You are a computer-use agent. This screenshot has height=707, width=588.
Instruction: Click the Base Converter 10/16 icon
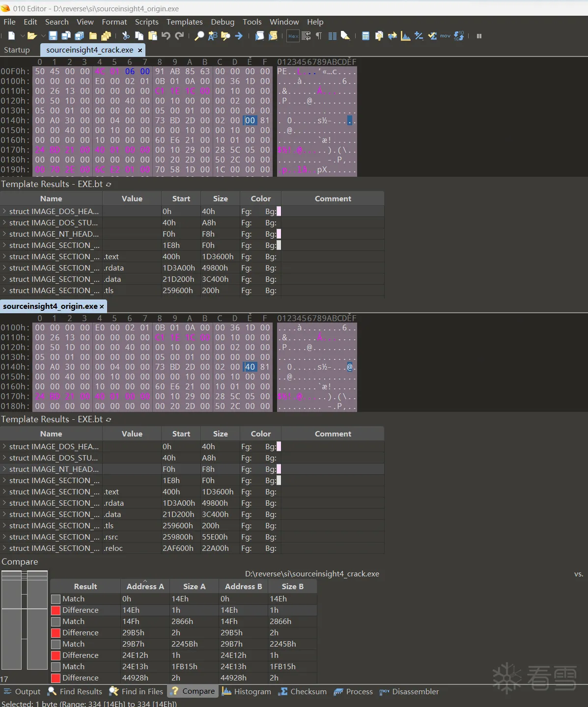click(x=459, y=36)
